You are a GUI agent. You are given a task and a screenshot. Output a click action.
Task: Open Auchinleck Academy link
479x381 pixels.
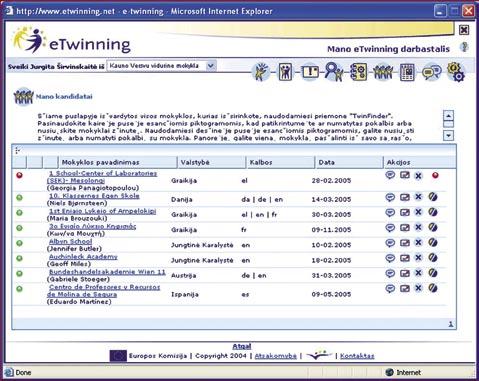(x=83, y=257)
